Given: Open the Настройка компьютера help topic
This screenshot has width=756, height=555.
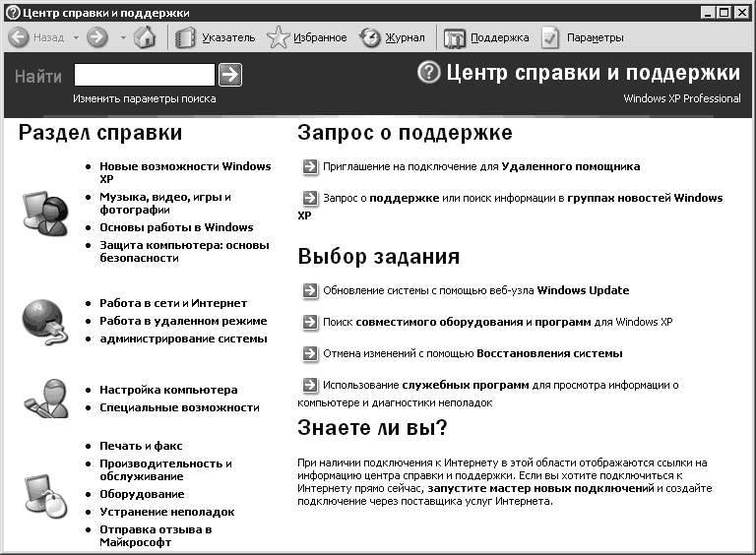Looking at the screenshot, I should [168, 390].
